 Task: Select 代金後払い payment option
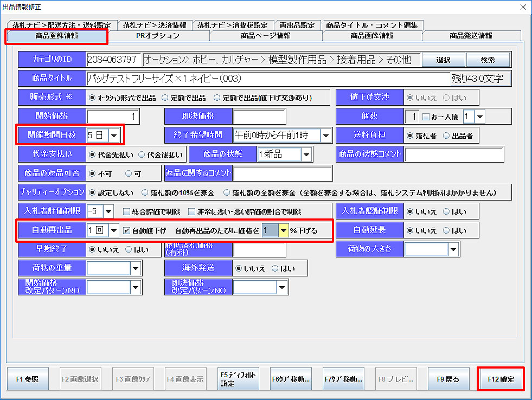(142, 154)
